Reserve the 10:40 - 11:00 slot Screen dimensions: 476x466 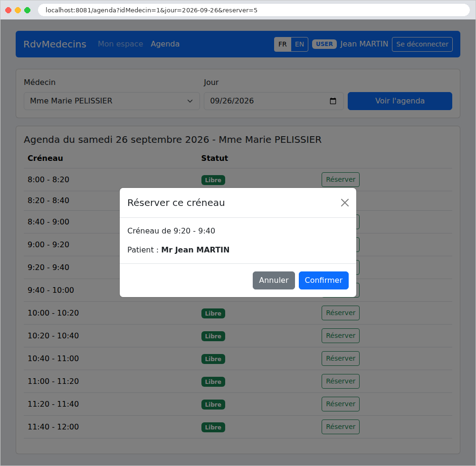tap(340, 358)
